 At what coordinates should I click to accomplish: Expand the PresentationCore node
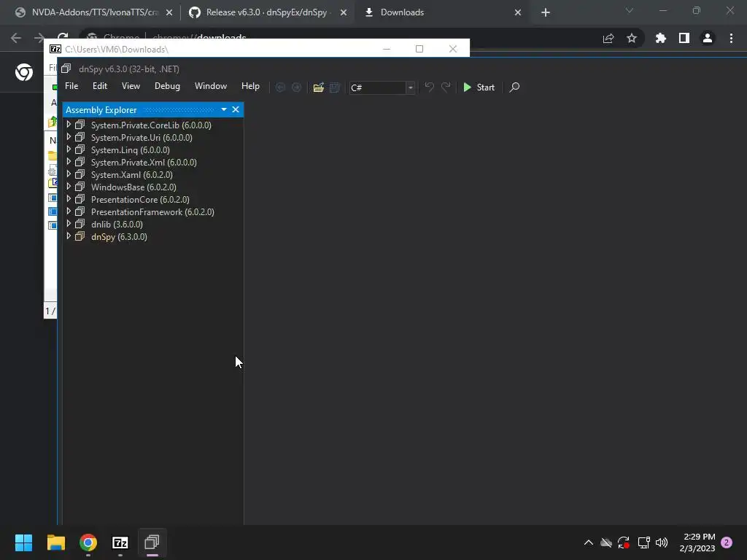[x=69, y=199]
